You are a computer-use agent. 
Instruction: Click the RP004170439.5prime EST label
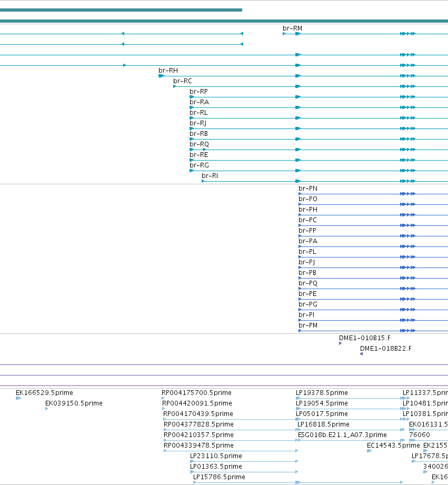click(x=198, y=414)
